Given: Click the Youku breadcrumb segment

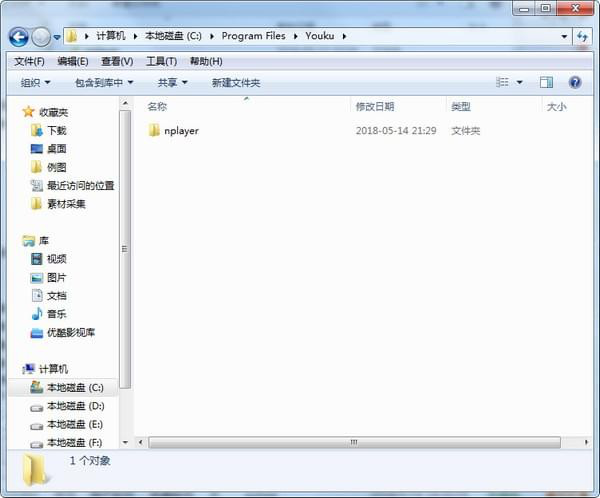Looking at the screenshot, I should pyautogui.click(x=320, y=36).
